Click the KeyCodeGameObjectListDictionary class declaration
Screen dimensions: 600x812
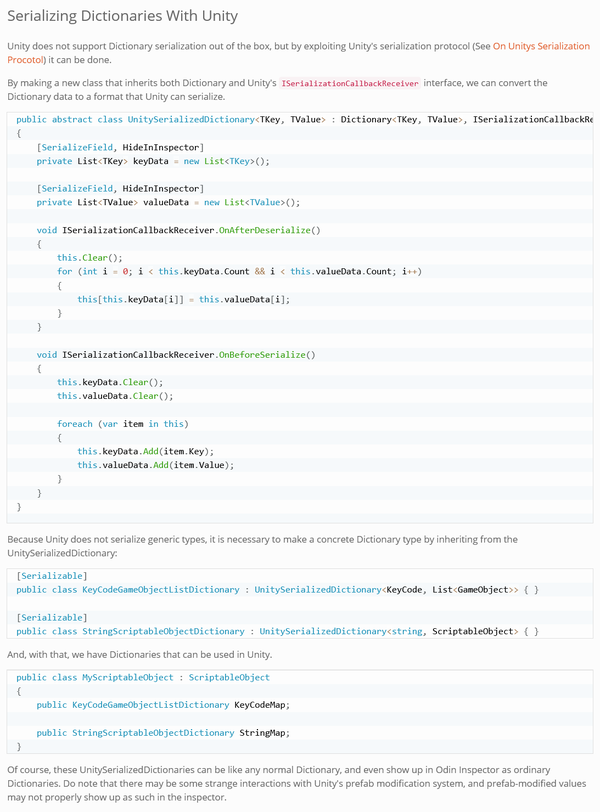coord(277,590)
